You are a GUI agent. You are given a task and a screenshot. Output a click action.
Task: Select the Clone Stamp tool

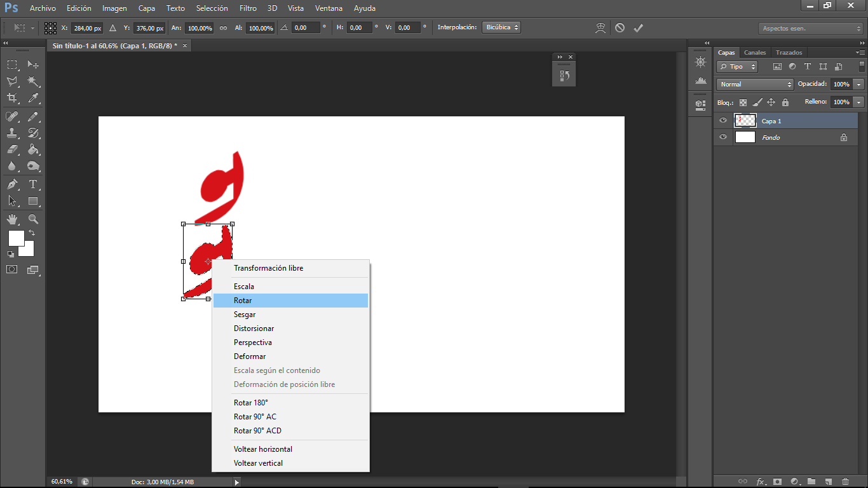click(x=12, y=133)
